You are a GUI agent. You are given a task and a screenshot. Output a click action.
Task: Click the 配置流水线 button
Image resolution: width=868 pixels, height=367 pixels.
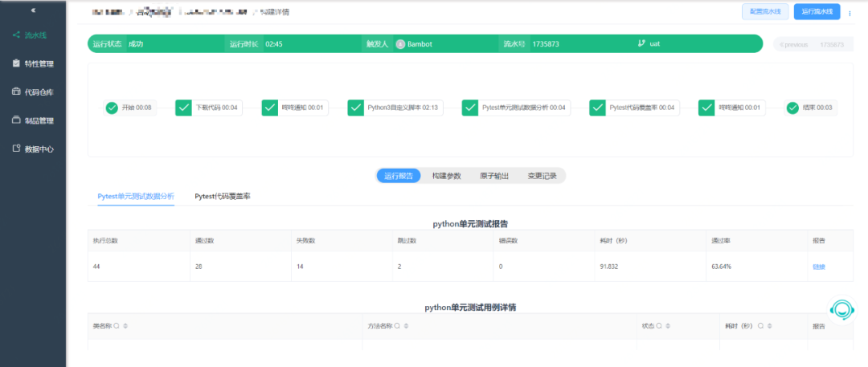[765, 11]
